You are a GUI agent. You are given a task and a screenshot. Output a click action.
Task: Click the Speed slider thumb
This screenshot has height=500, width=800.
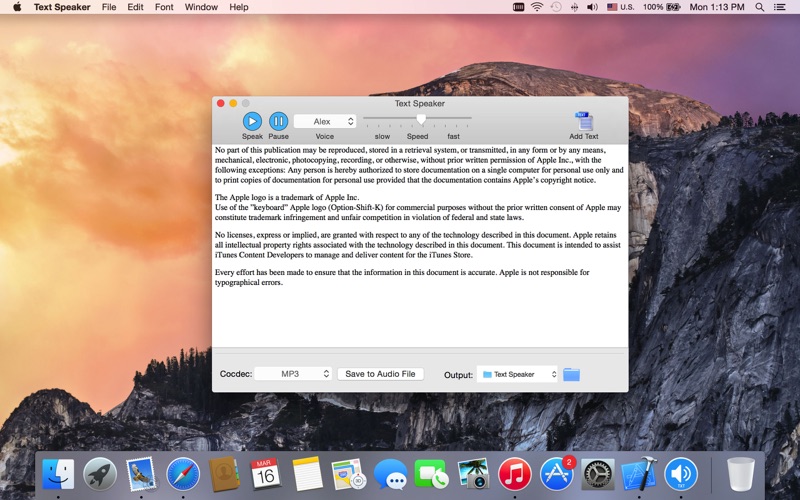[421, 119]
